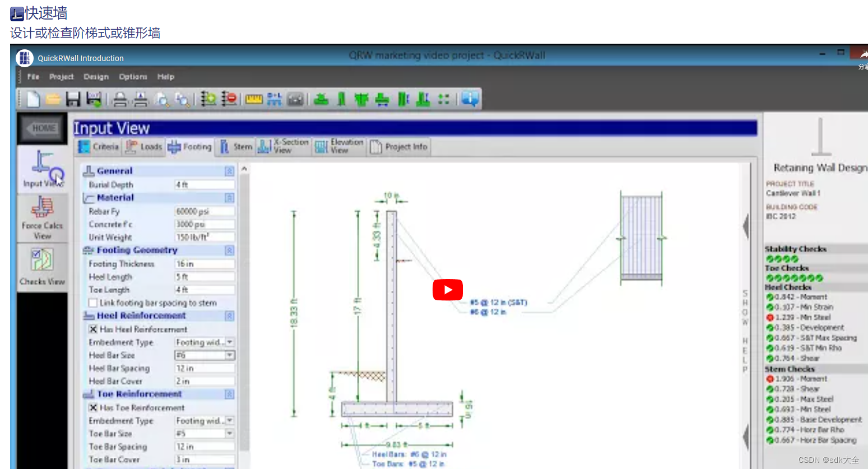
Task: Click the Rebar Fy value field
Action: point(205,211)
